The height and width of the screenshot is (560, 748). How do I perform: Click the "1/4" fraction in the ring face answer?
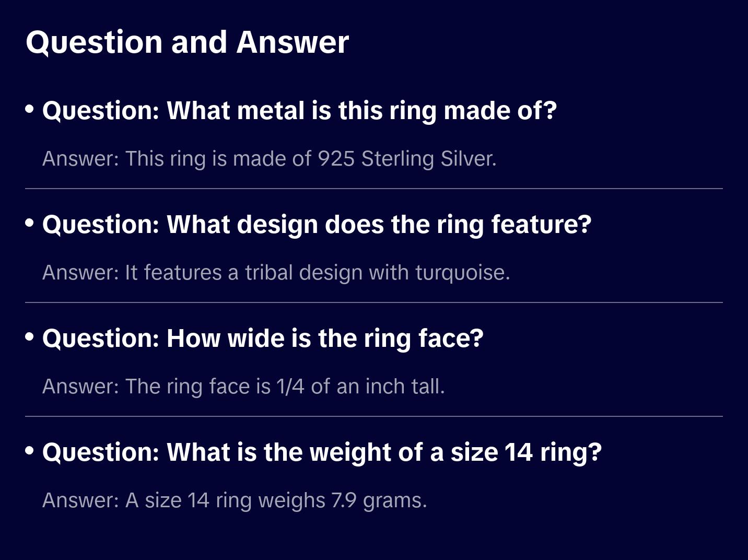[x=290, y=387]
